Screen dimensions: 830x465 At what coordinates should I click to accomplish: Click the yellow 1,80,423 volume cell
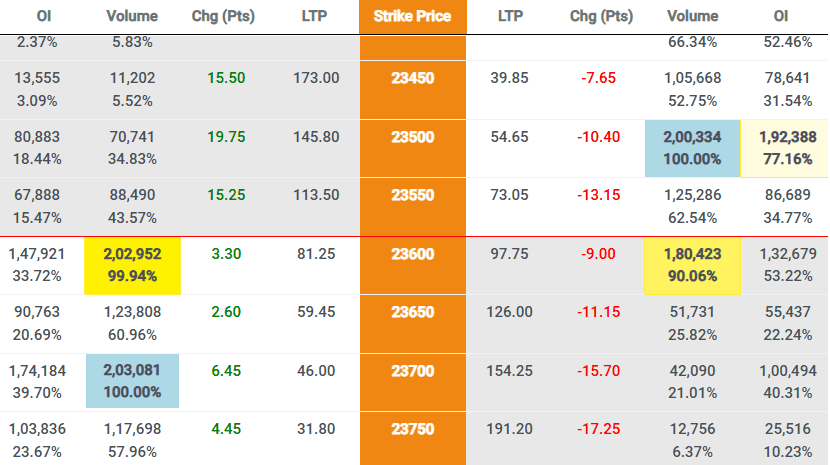692,265
